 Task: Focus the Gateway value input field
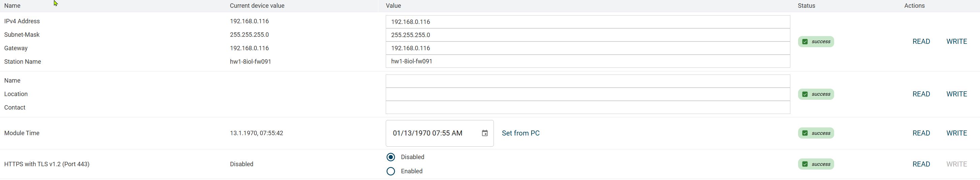(x=588, y=48)
